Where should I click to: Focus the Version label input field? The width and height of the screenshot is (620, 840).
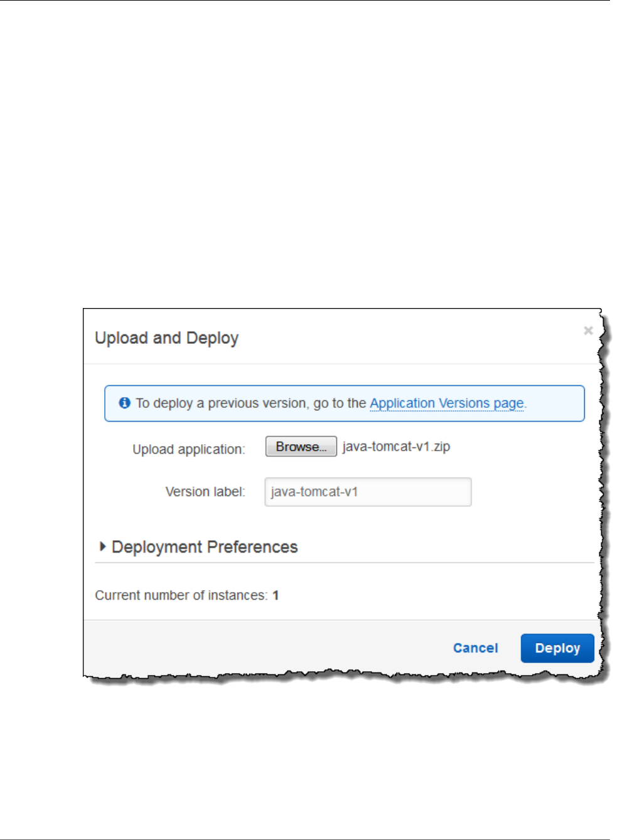[368, 492]
